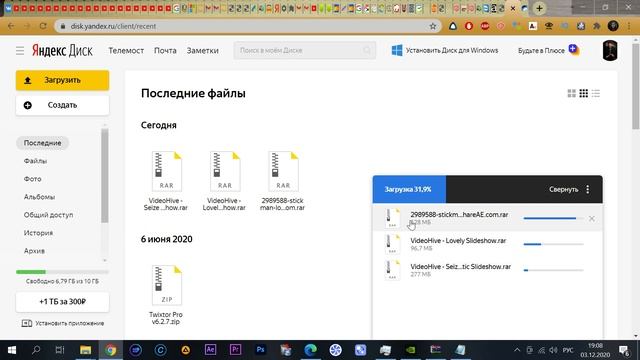Open Photoshop from taskbar
The image size is (640, 360).
pyautogui.click(x=260, y=350)
